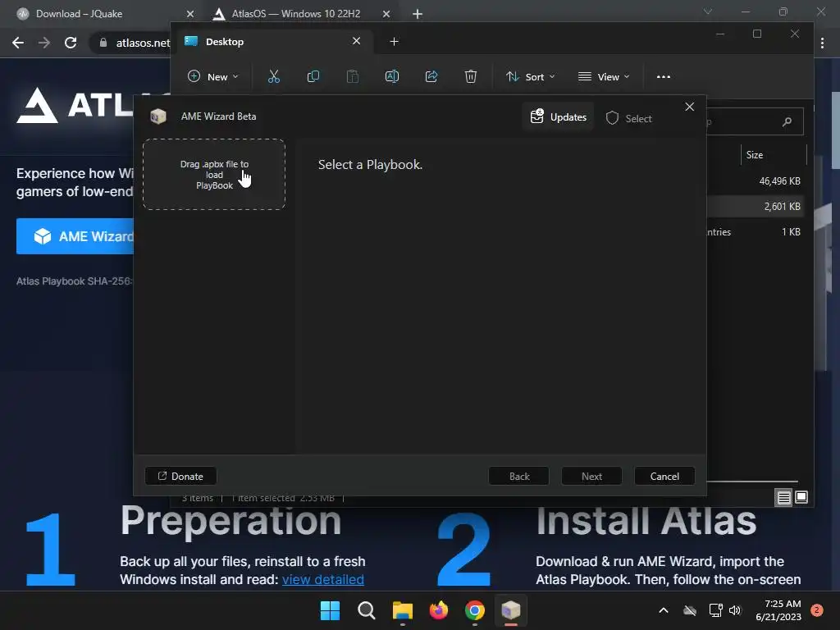
Task: Go back in the Chrome browser
Action: [x=18, y=43]
